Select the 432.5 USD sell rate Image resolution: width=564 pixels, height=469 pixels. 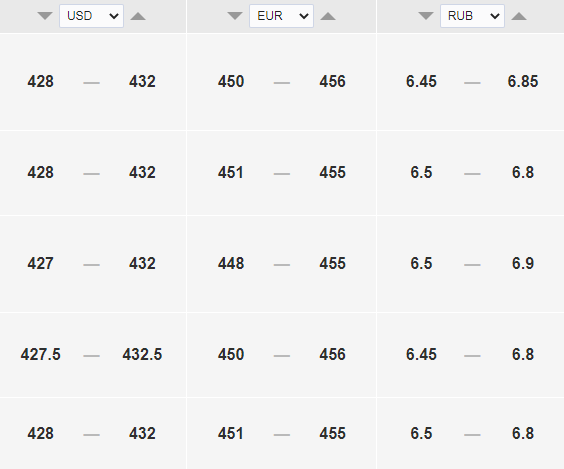pos(142,354)
